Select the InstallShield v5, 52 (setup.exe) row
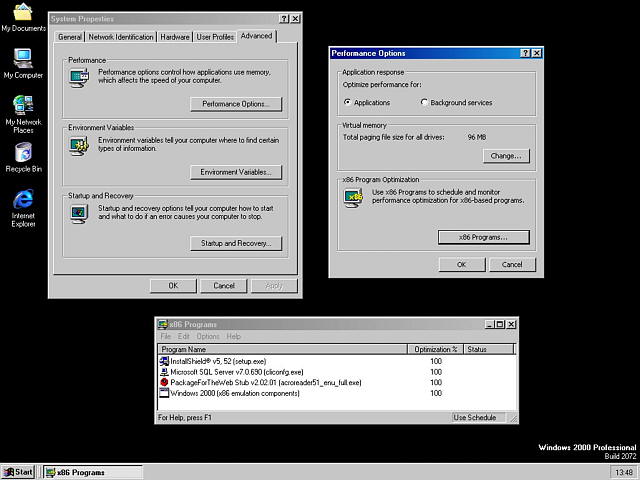 pos(337,361)
